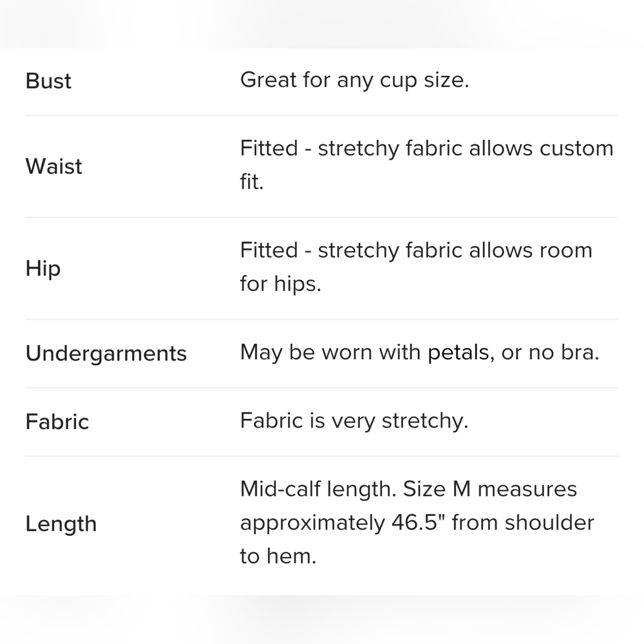The height and width of the screenshot is (644, 644).
Task: Click the word 'fit.' in Waist row
Action: (x=252, y=182)
